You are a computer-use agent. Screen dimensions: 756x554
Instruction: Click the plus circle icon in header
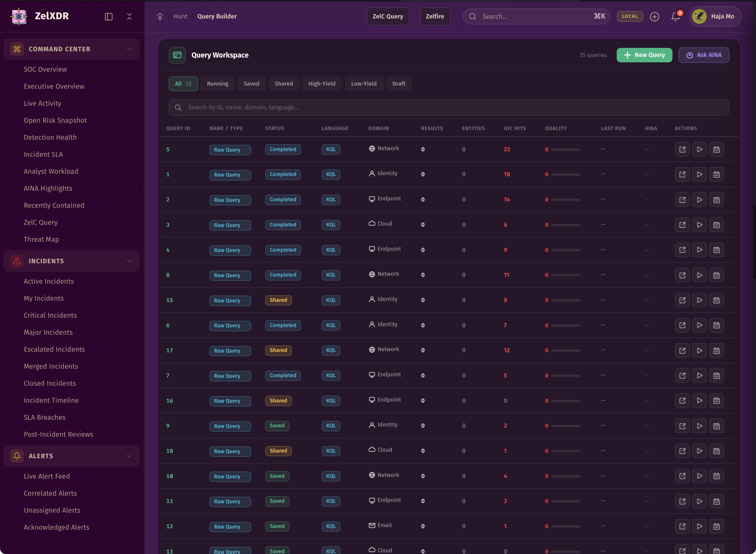pos(654,16)
